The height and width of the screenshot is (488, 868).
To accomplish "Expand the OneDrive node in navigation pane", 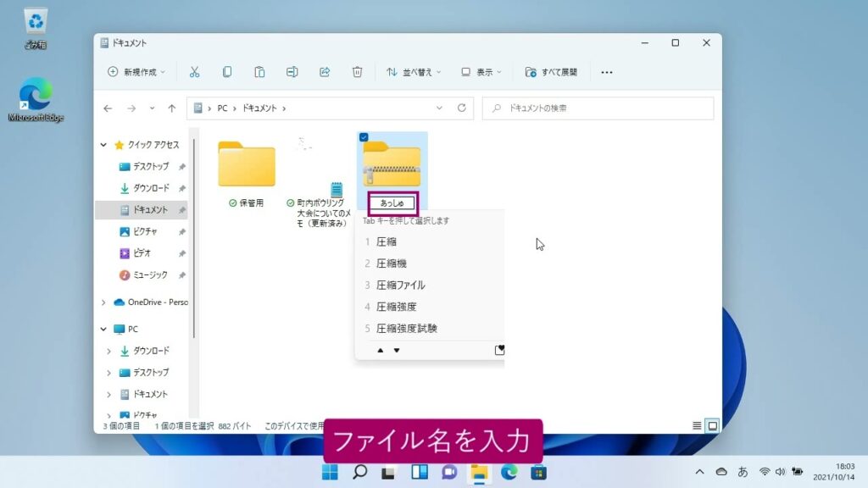I will [x=104, y=302].
